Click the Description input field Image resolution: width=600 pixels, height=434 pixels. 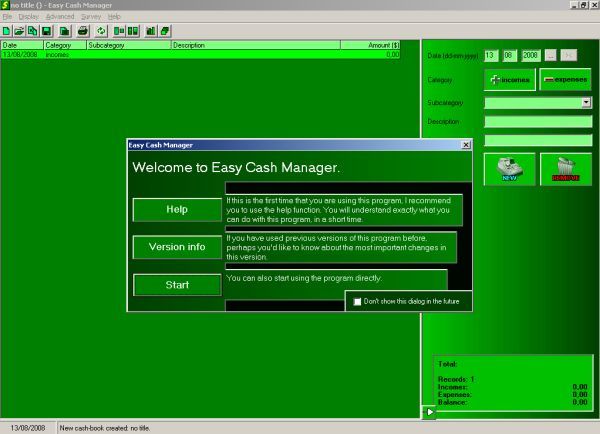point(538,122)
